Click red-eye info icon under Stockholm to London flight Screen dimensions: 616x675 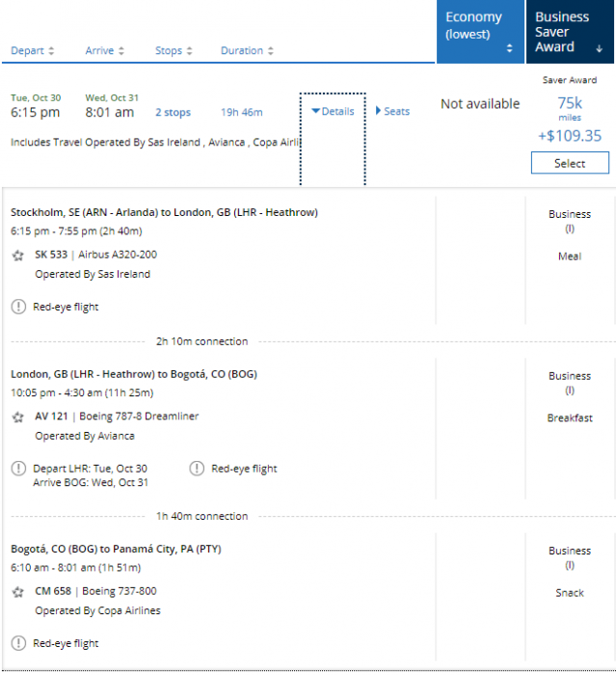(x=18, y=307)
